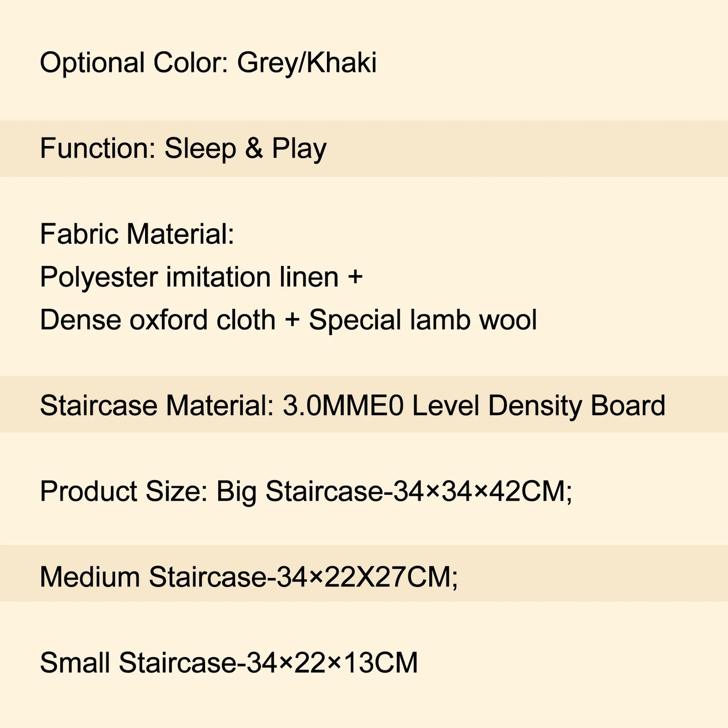
Task: Select the "Medium Staircase" text
Action: pyautogui.click(x=153, y=577)
